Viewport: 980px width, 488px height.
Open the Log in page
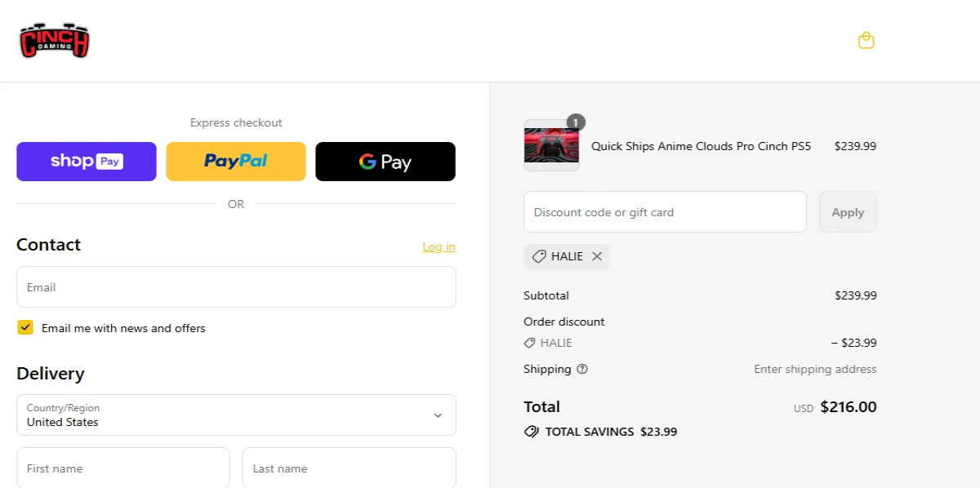click(439, 246)
